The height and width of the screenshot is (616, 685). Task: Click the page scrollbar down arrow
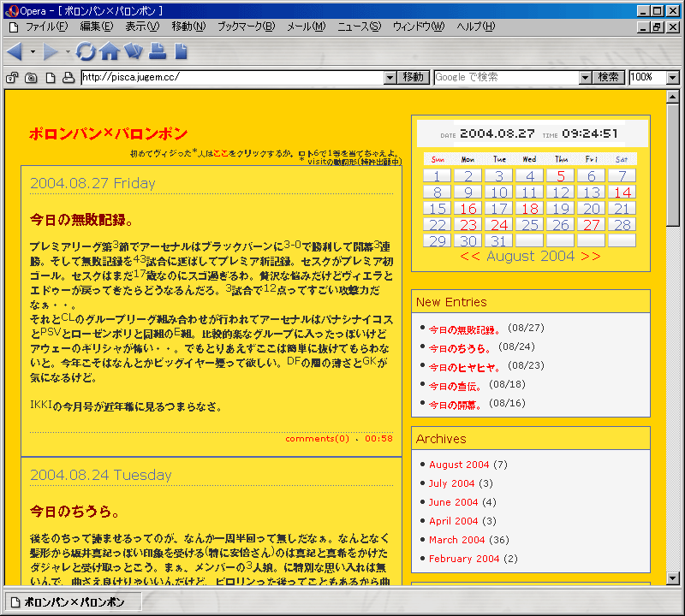[x=673, y=579]
